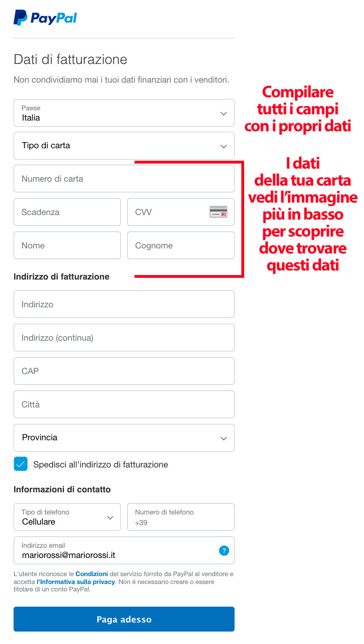Click the Nome input field

point(67,245)
